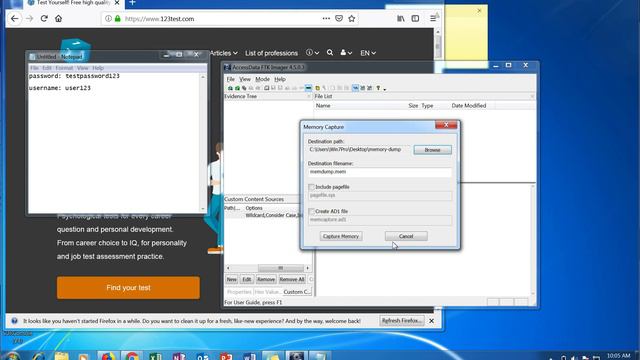
Task: Open the Firefox Library icon
Action: [401, 19]
